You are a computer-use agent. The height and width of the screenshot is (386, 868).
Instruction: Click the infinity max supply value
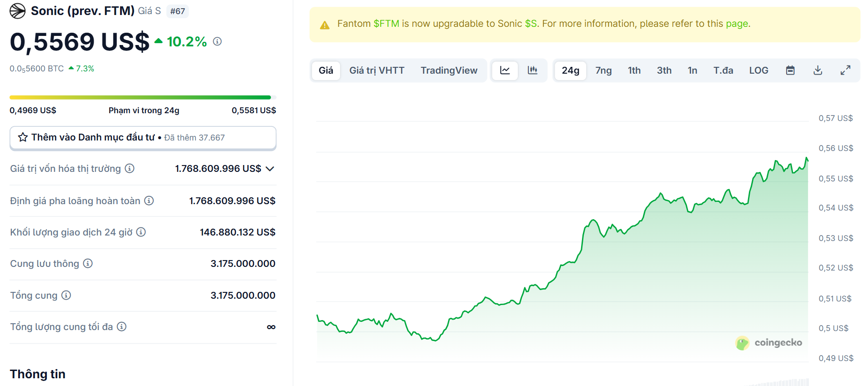click(271, 327)
